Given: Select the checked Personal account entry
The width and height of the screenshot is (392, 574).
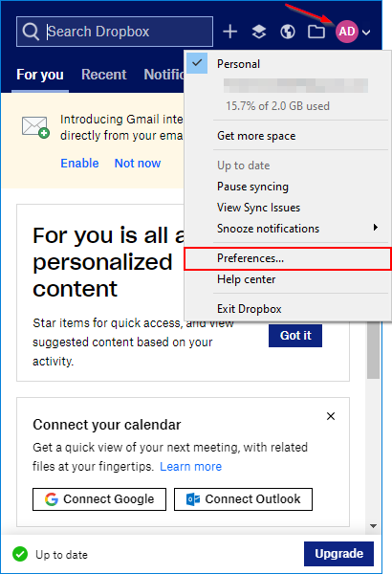Looking at the screenshot, I should 288,64.
